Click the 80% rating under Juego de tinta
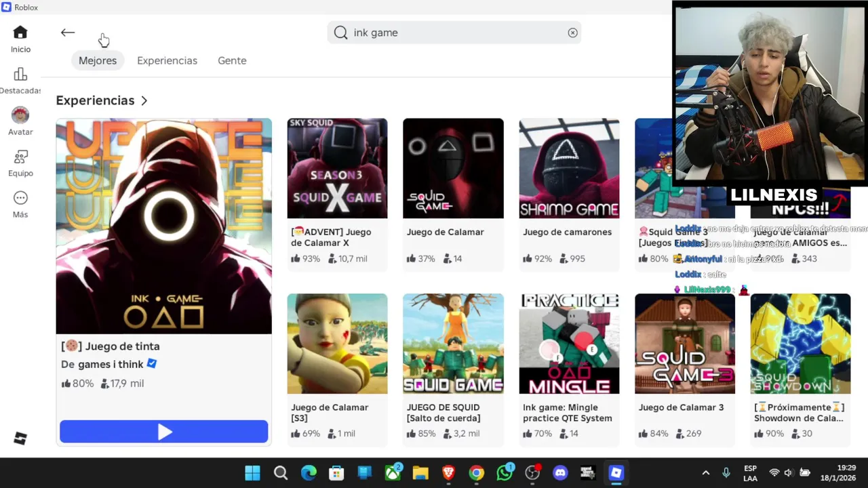The height and width of the screenshot is (488, 868). (x=77, y=384)
